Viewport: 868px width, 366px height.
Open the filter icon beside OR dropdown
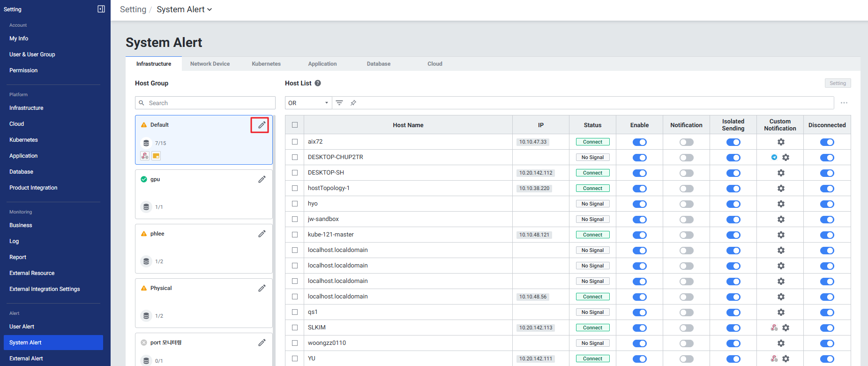pos(339,103)
